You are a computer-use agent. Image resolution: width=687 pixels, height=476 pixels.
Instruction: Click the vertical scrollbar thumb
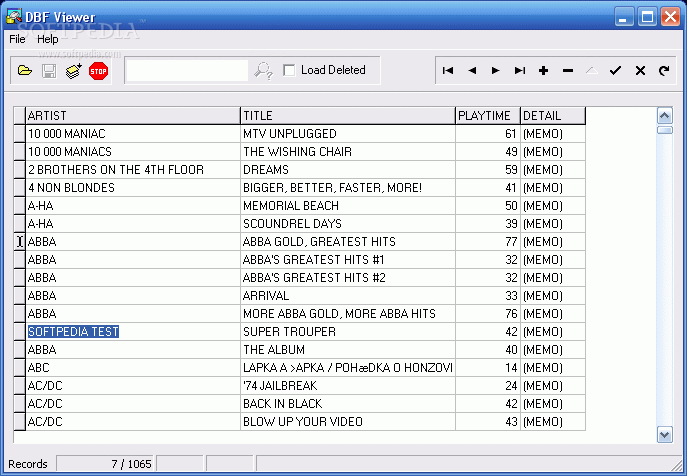pos(665,130)
